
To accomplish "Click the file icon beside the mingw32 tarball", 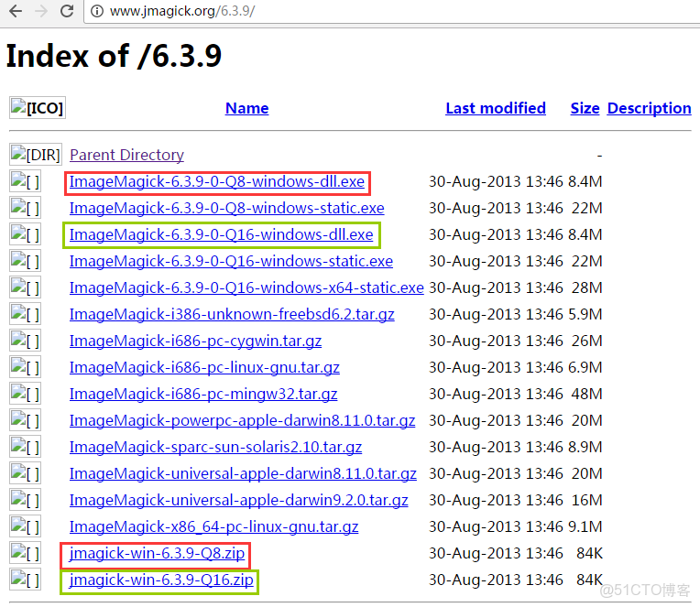I will 25,394.
